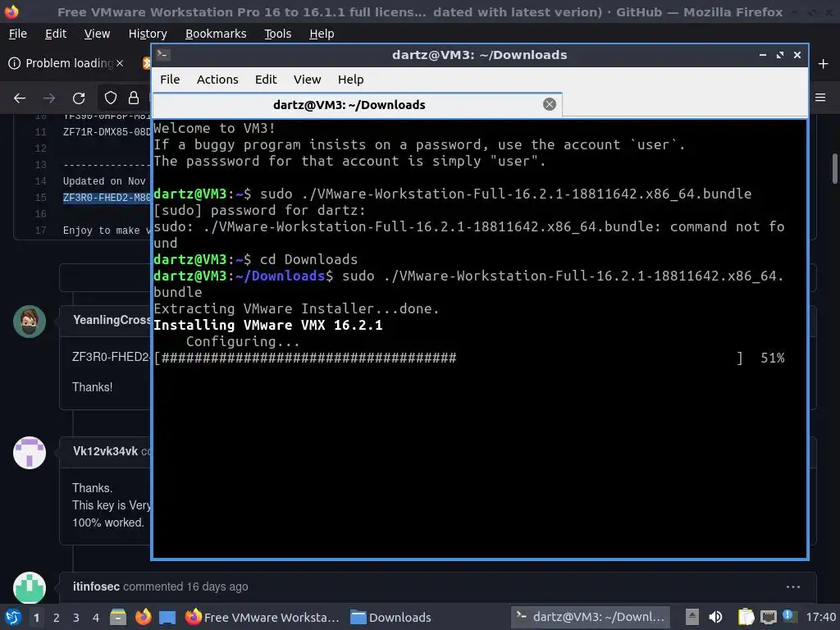Viewport: 840px width, 630px height.
Task: Open the volume speaker tray icon
Action: [x=715, y=617]
